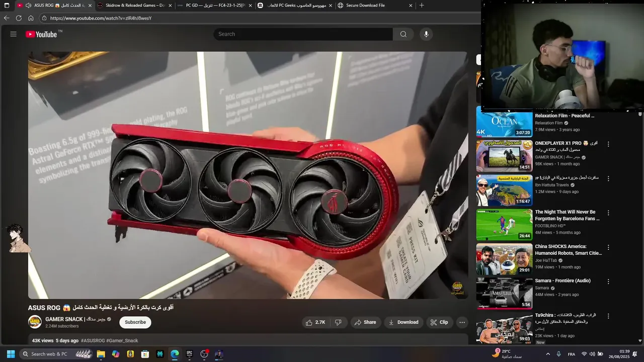Open tray microphone status icon

click(x=559, y=354)
